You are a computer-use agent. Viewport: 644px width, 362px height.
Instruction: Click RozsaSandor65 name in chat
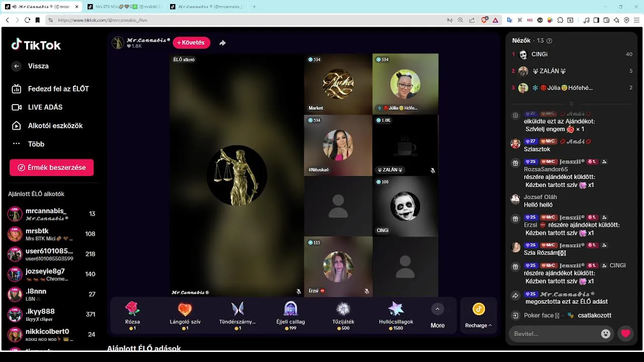click(x=546, y=169)
